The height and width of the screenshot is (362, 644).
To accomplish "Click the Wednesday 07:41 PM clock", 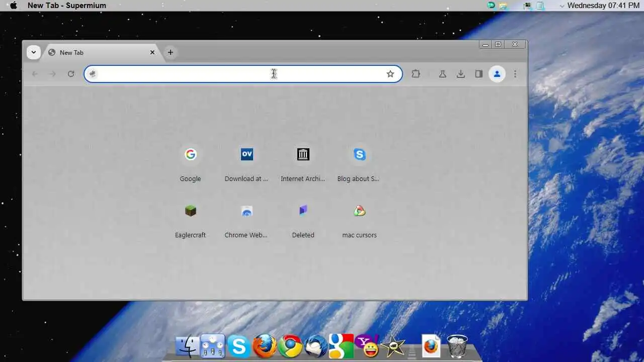I will 603,6.
